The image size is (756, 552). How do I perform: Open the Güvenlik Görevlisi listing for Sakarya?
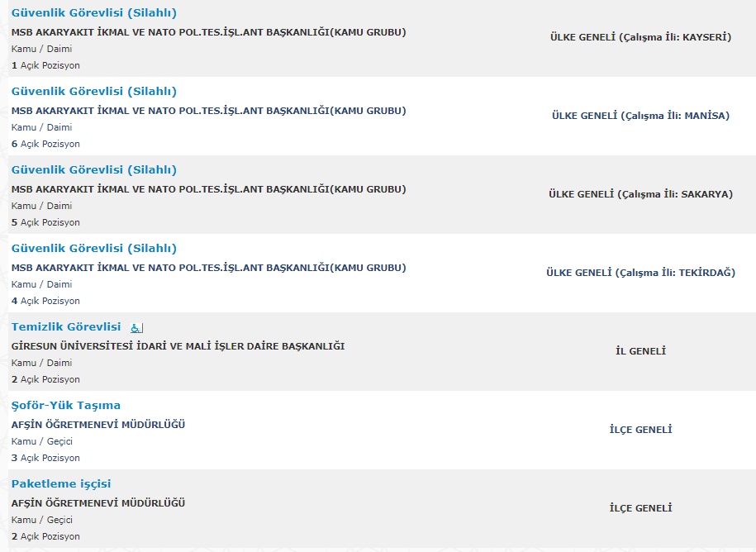pyautogui.click(x=93, y=170)
